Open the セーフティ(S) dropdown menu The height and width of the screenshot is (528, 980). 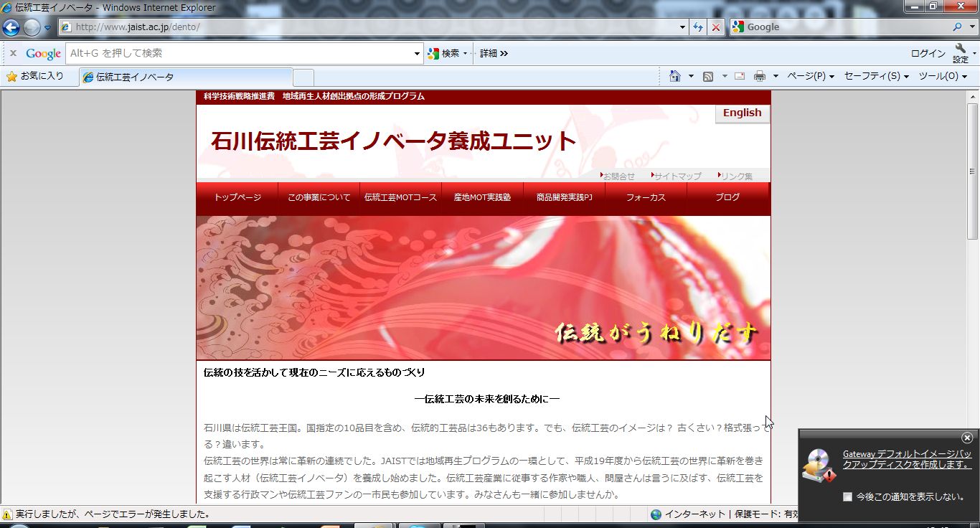[876, 76]
